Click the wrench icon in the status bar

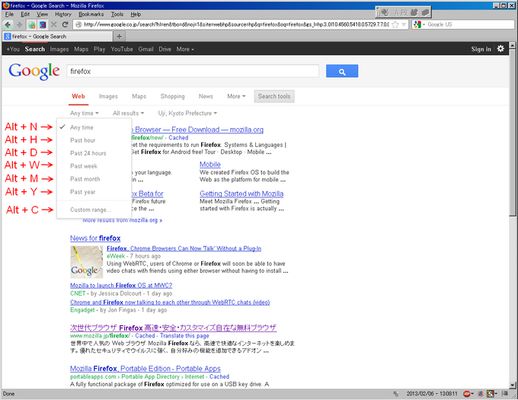(396, 394)
